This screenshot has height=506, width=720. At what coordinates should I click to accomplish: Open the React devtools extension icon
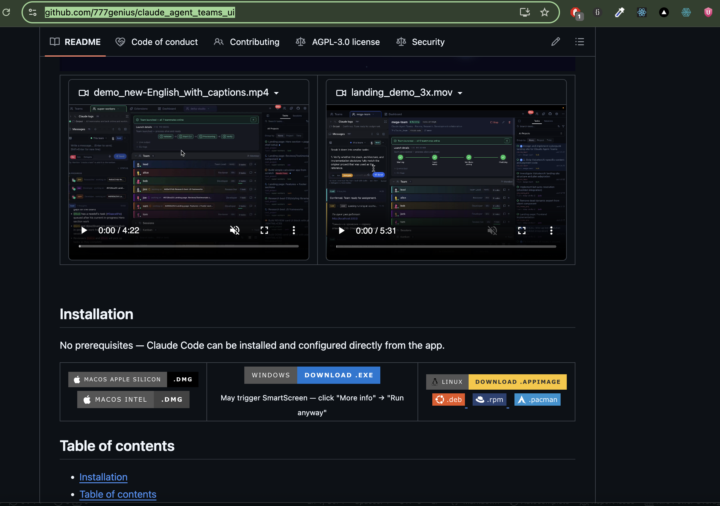tap(641, 12)
